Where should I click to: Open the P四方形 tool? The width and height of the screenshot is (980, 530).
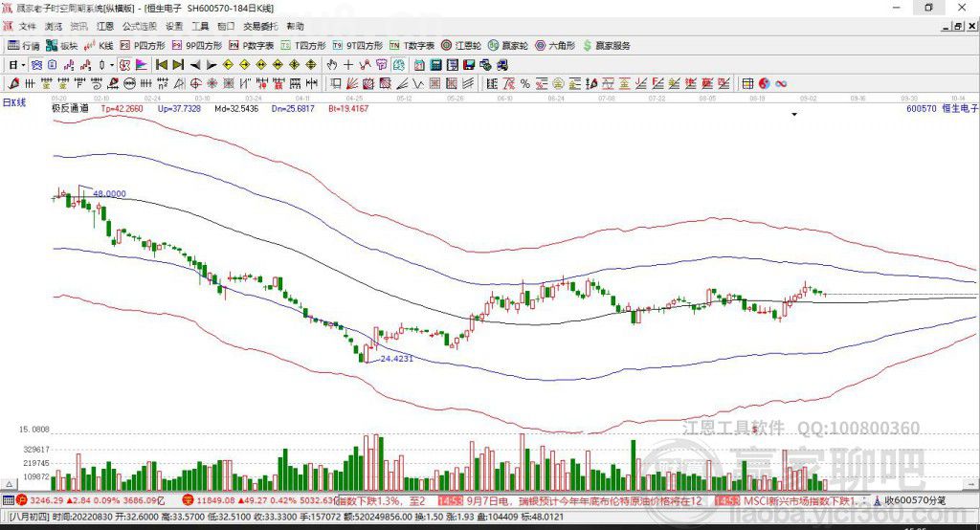click(x=143, y=46)
